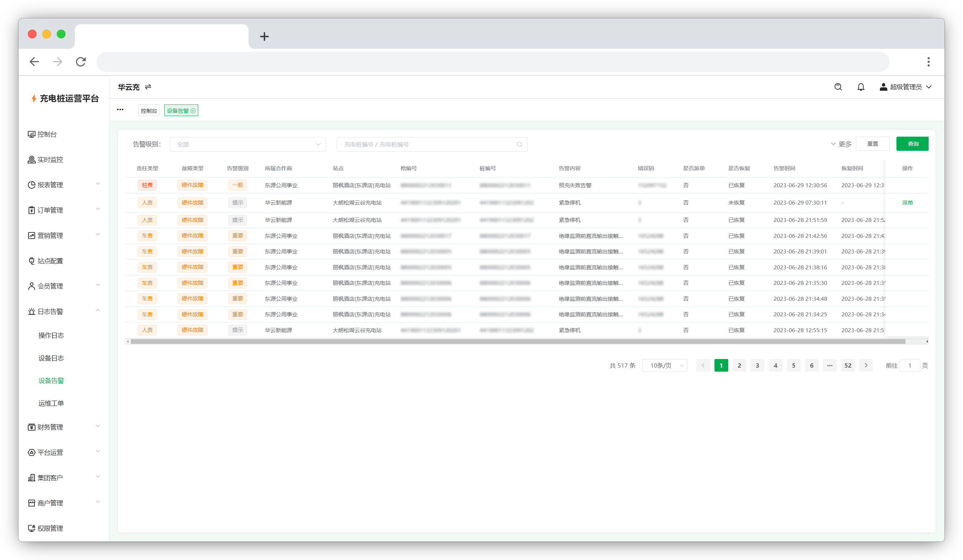
Task: Open the 超级管理员 user menu
Action: pos(906,87)
